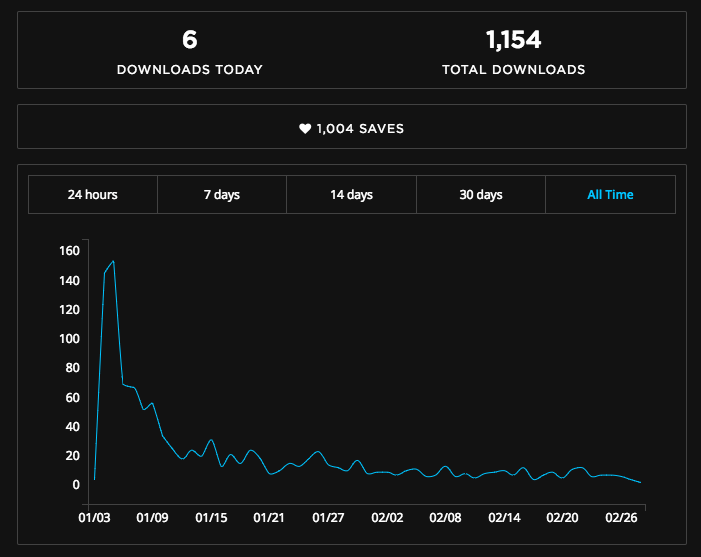Click the 02/26 x-axis date label
Image resolution: width=701 pixels, height=557 pixels.
tap(621, 518)
